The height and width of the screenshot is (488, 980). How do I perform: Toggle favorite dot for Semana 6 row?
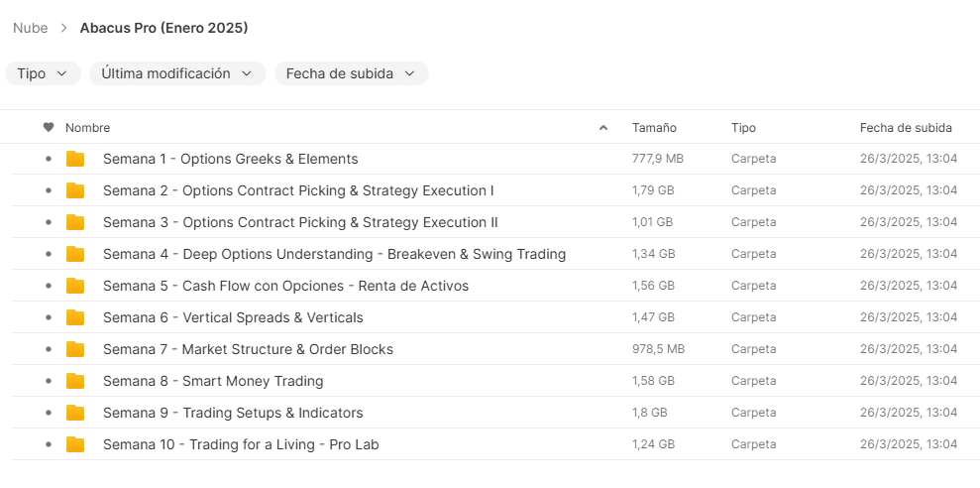(48, 317)
